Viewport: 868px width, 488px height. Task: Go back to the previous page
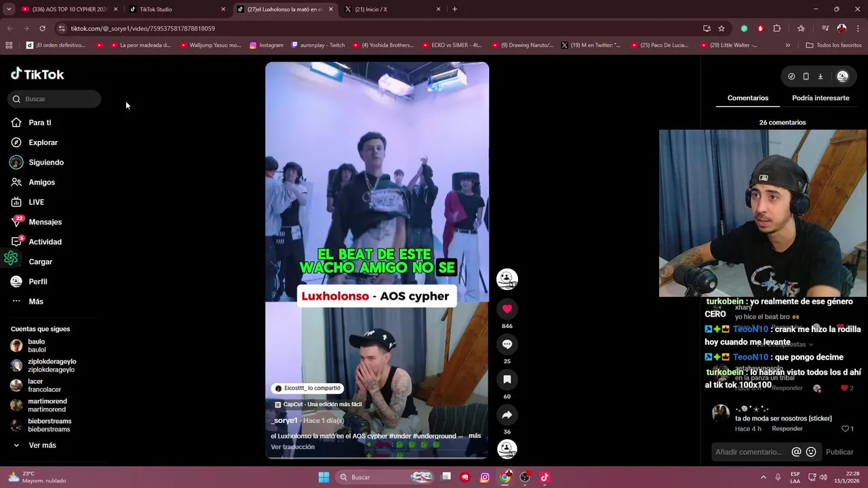pos(9,28)
